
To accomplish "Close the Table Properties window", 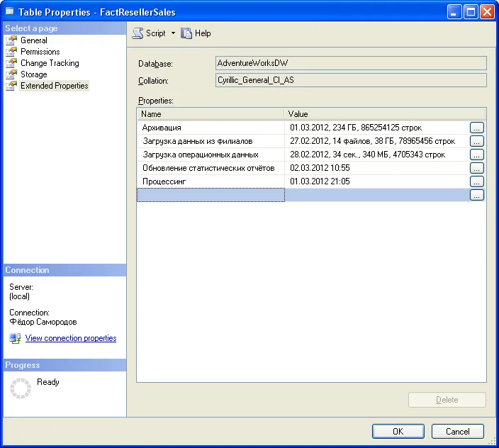I will tap(487, 12).
